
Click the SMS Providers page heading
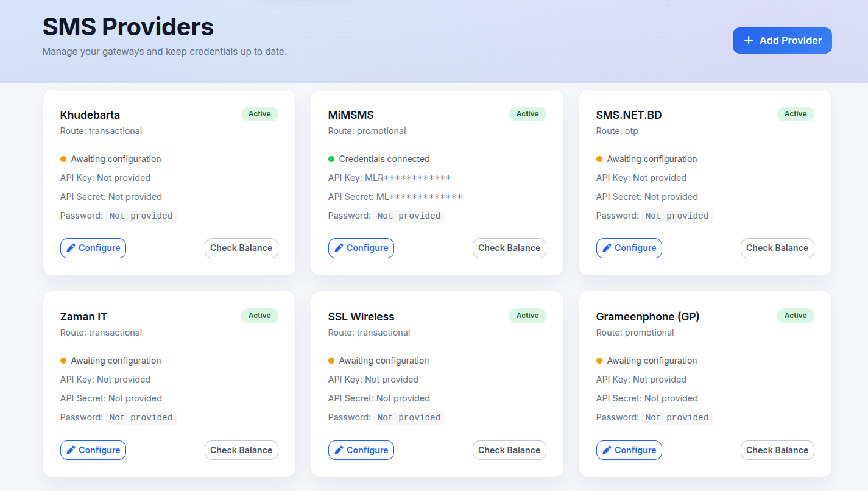(x=128, y=27)
